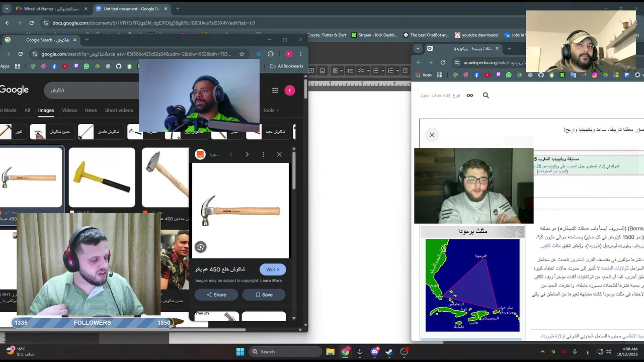Switch to Images tab in Google

(x=46, y=110)
